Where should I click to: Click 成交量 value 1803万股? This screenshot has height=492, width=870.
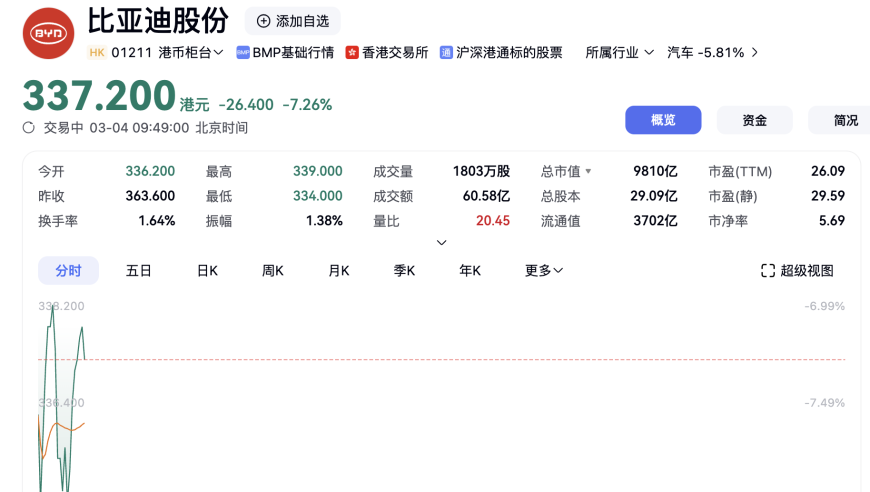pos(481,171)
